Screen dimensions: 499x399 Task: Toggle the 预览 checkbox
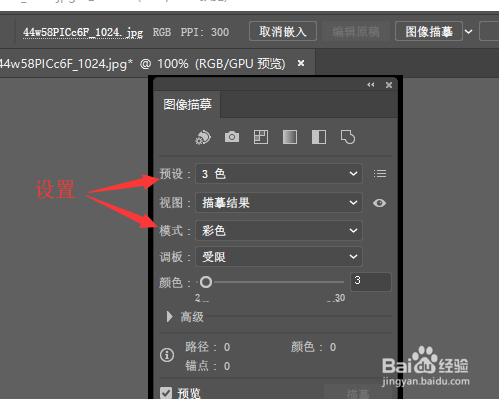[166, 393]
